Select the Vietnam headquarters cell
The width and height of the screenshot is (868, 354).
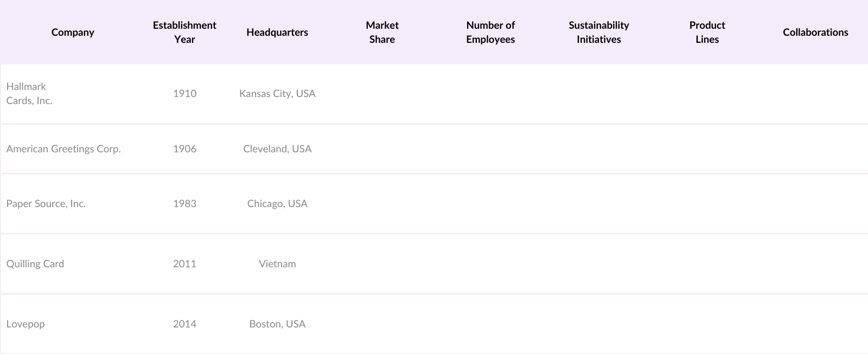[277, 263]
